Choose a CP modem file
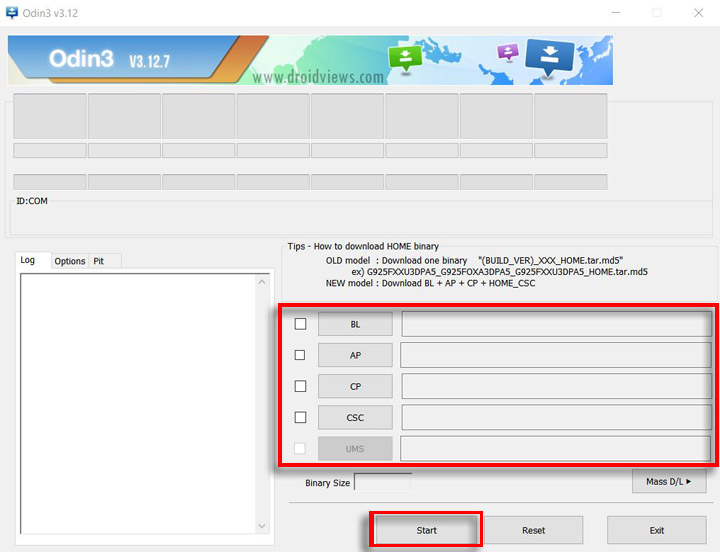The height and width of the screenshot is (552, 720). [355, 386]
